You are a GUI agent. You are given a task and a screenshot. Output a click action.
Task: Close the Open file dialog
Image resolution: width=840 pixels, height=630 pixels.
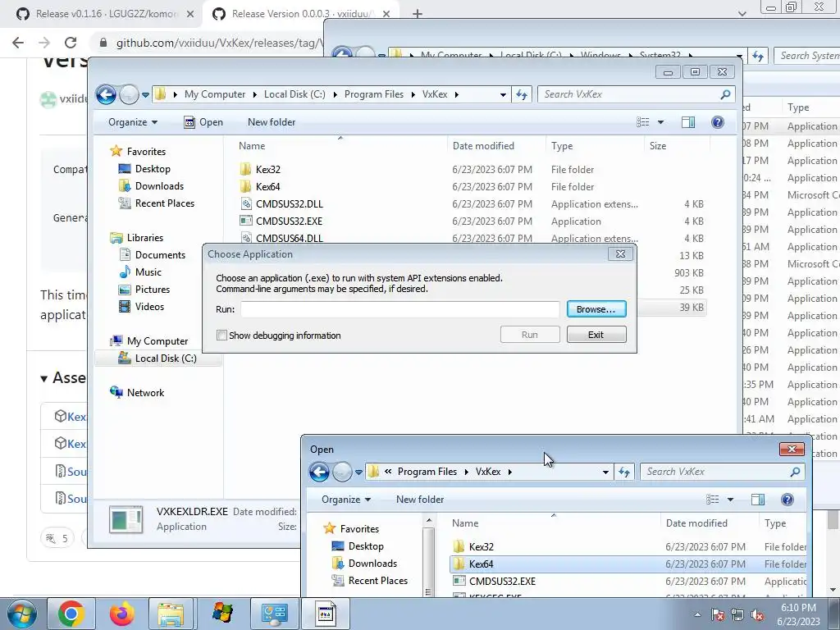(792, 449)
